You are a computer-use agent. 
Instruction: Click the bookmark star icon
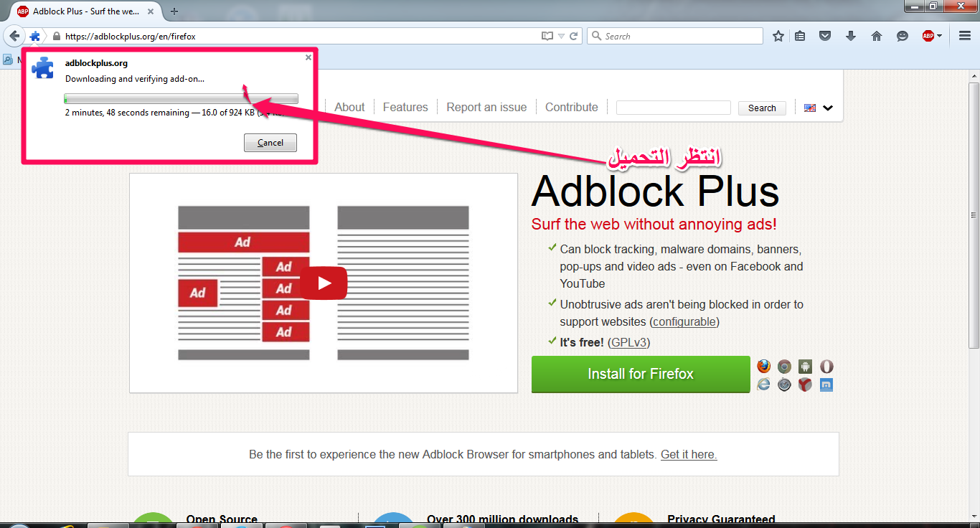pyautogui.click(x=778, y=36)
